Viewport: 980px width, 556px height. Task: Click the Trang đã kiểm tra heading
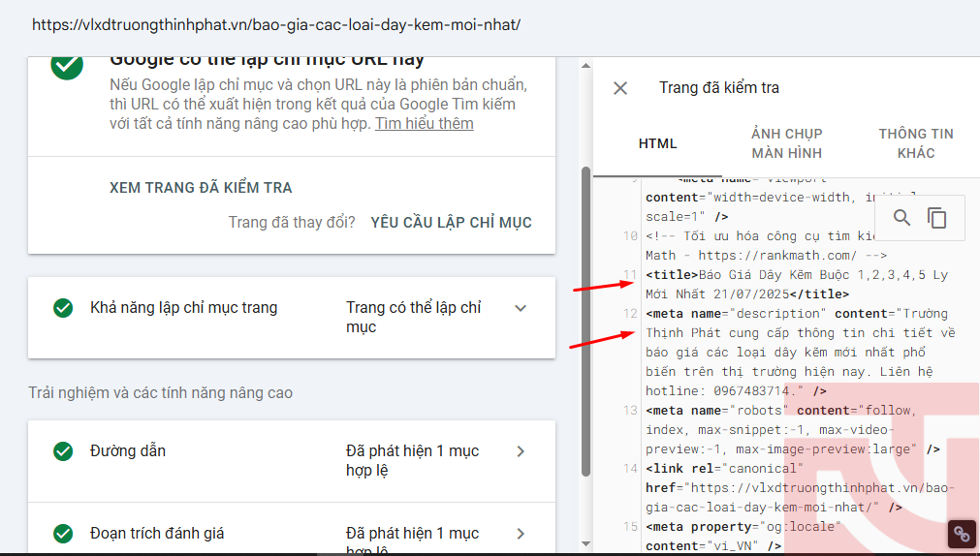[718, 88]
